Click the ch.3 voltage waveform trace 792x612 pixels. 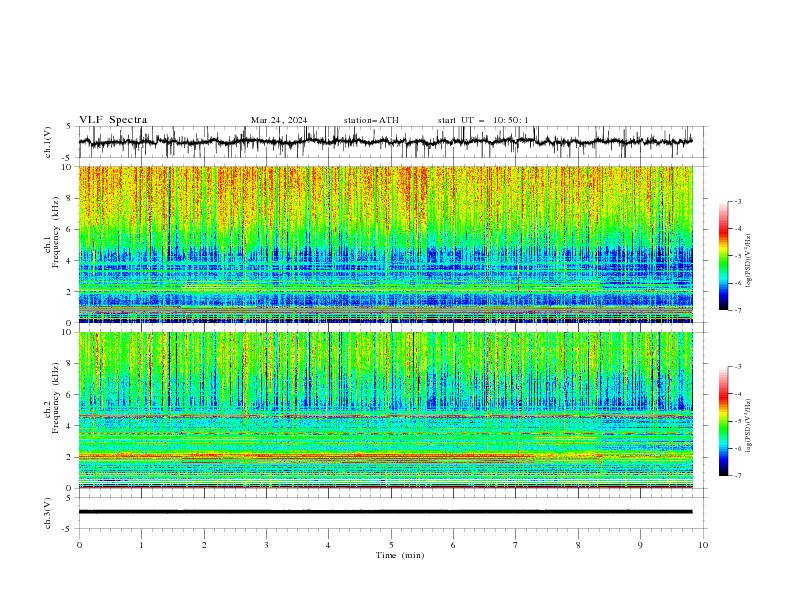385,512
